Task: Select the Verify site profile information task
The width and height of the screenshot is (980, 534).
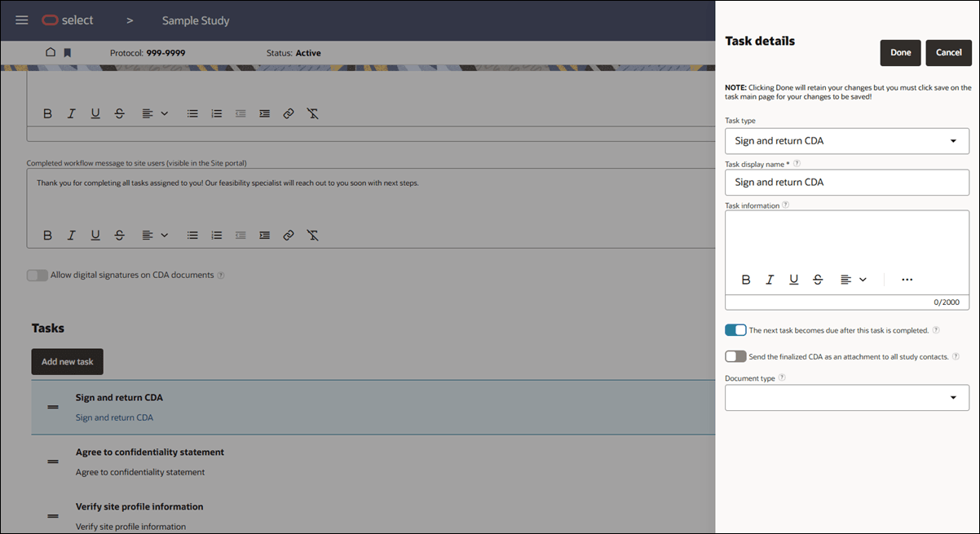Action: tap(373, 514)
